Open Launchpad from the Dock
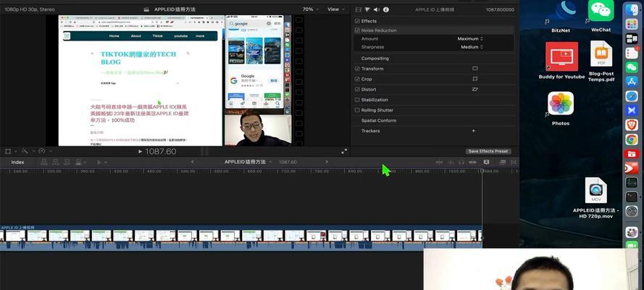644x290 pixels. 632,24
